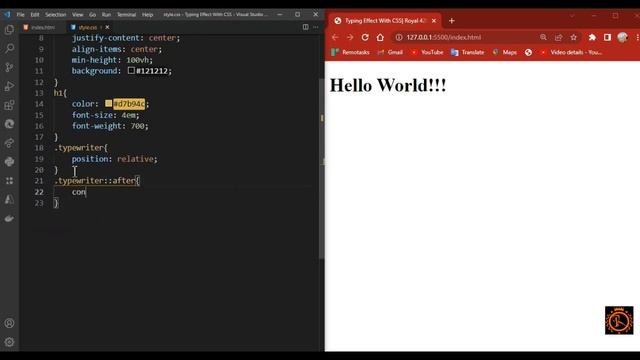This screenshot has width=640, height=360.
Task: Close the style.css editor tab
Action: [107, 27]
